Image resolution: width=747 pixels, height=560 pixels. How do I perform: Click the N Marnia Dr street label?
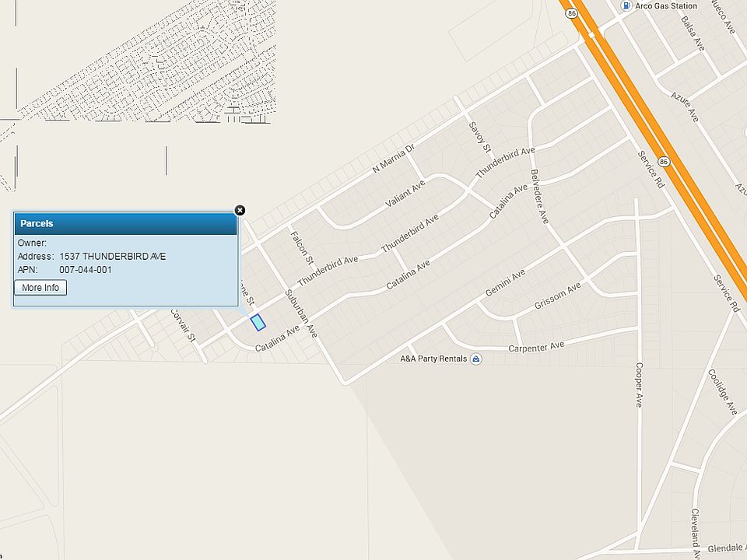point(394,158)
